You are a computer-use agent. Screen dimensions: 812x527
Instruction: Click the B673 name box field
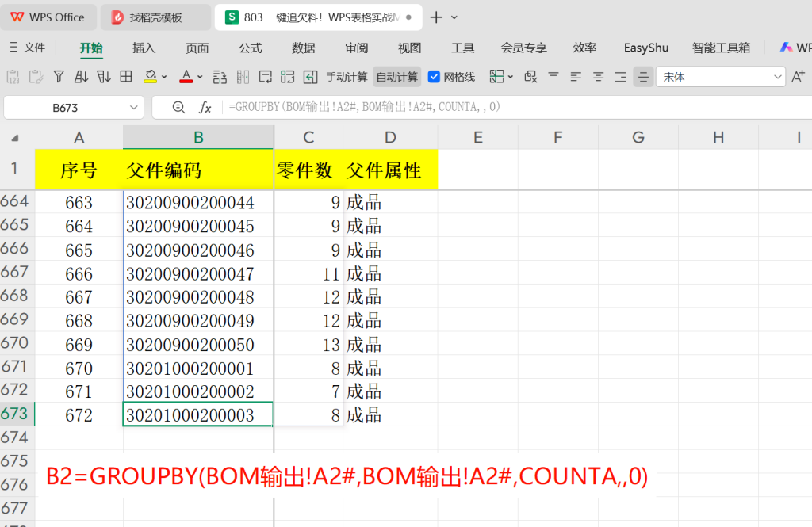click(65, 108)
